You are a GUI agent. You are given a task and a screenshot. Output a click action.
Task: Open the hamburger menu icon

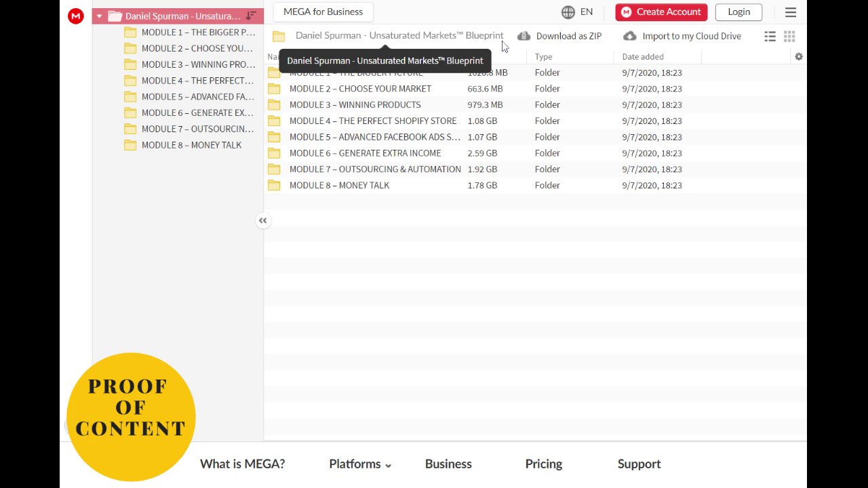pyautogui.click(x=791, y=12)
